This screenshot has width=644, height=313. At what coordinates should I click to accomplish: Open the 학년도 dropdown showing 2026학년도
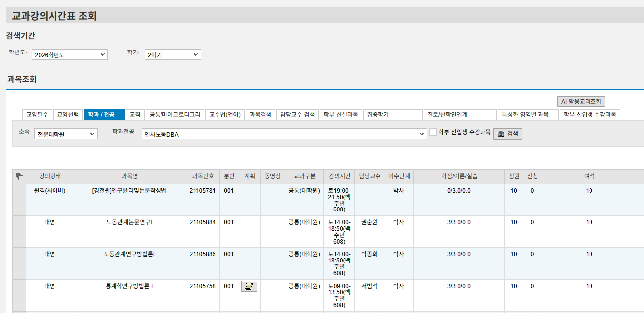70,54
